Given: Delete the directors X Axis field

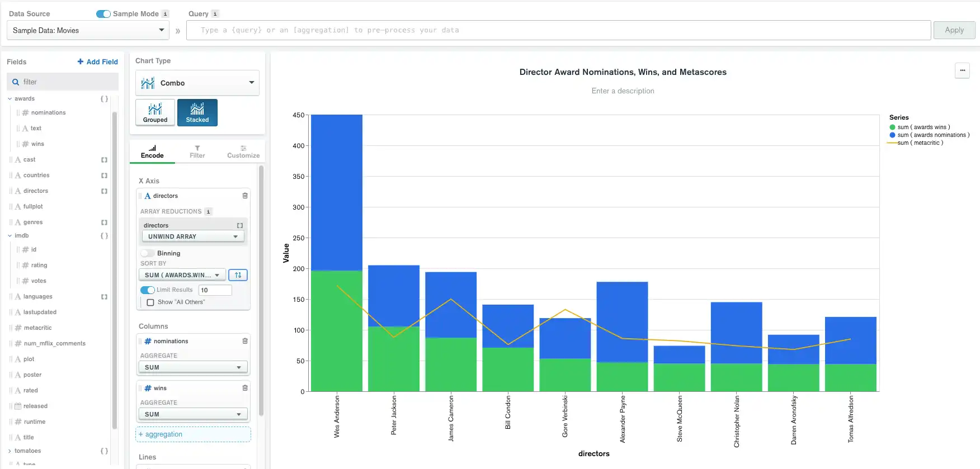Looking at the screenshot, I should [245, 196].
